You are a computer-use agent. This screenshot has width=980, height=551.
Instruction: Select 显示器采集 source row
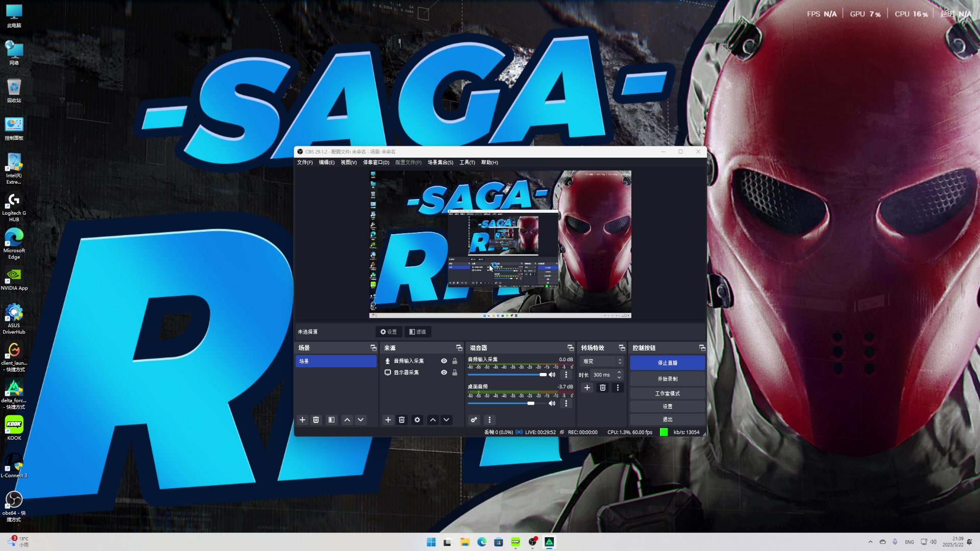click(422, 372)
